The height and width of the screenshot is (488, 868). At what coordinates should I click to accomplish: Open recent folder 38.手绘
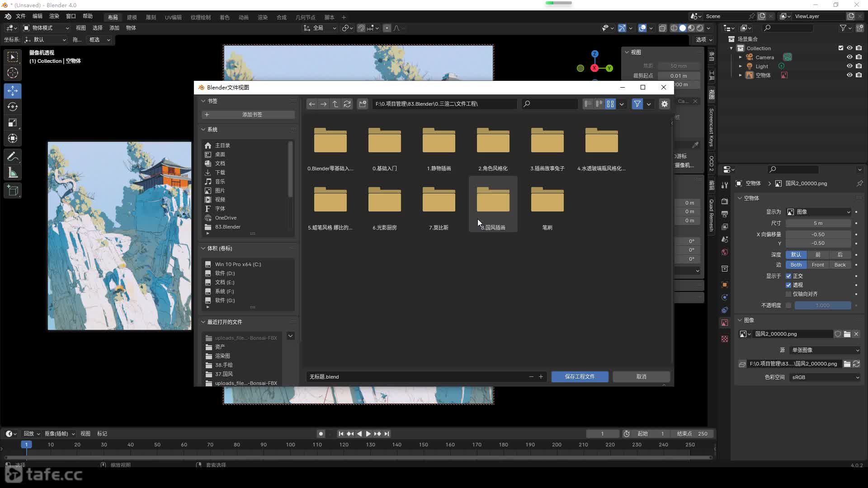click(224, 365)
